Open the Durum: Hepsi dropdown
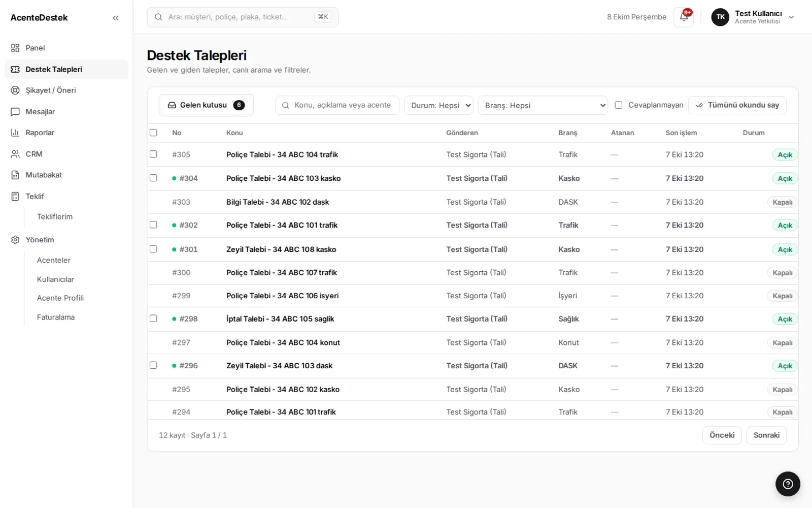 click(x=438, y=105)
